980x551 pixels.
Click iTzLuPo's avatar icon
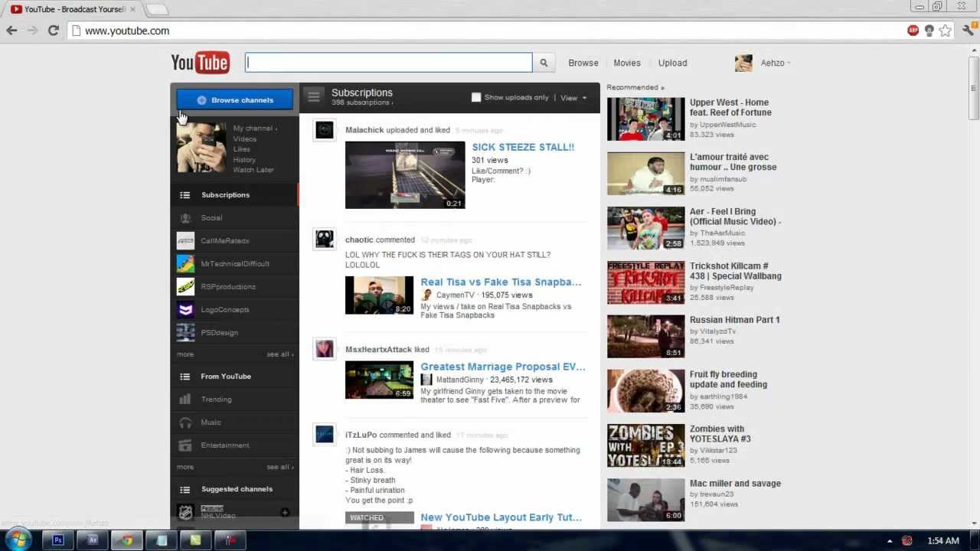pos(324,435)
